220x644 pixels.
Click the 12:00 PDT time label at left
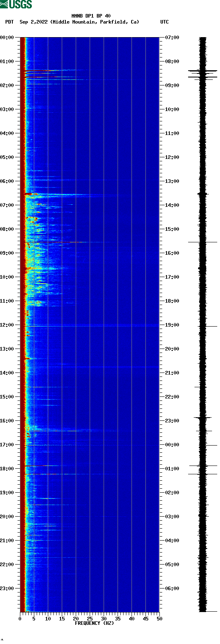(7, 325)
